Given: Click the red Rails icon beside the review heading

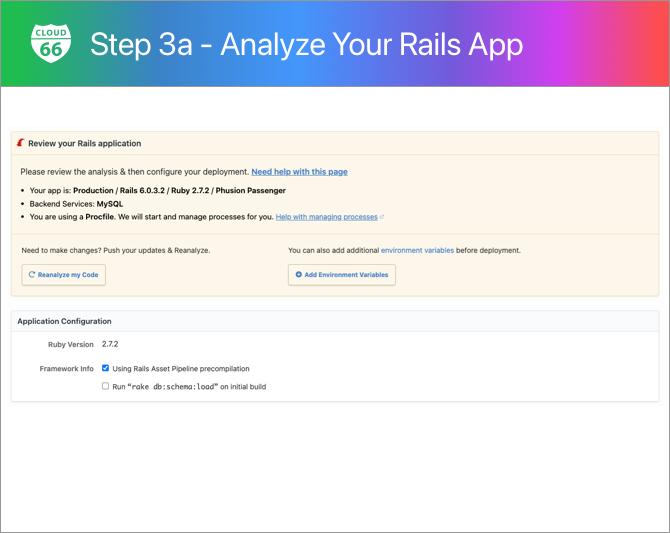Looking at the screenshot, I should click(x=20, y=143).
